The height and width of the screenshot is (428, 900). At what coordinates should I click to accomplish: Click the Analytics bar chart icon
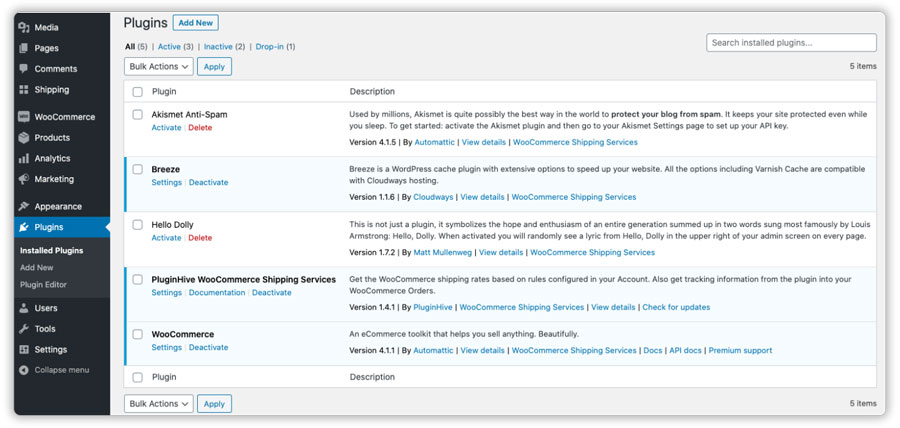coord(24,158)
